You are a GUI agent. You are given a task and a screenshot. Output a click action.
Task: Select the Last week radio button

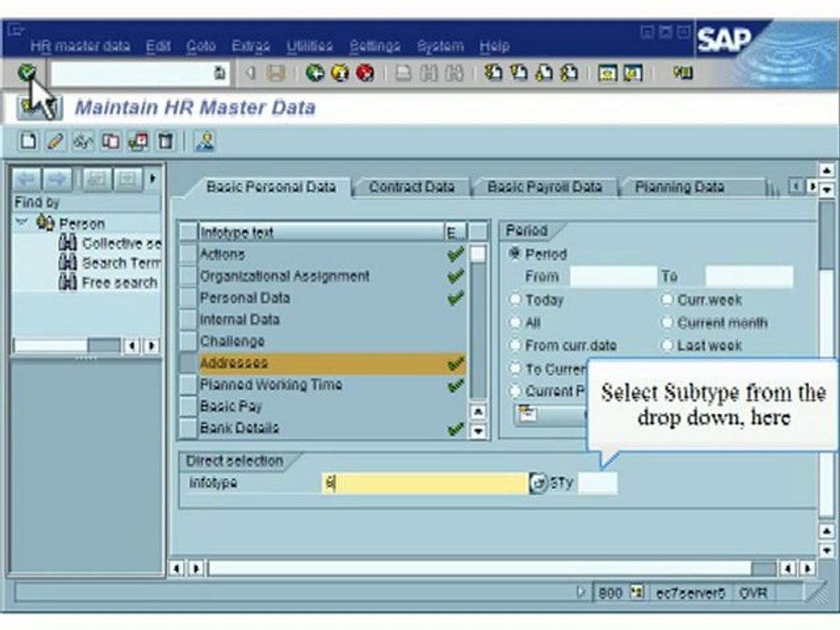(667, 345)
